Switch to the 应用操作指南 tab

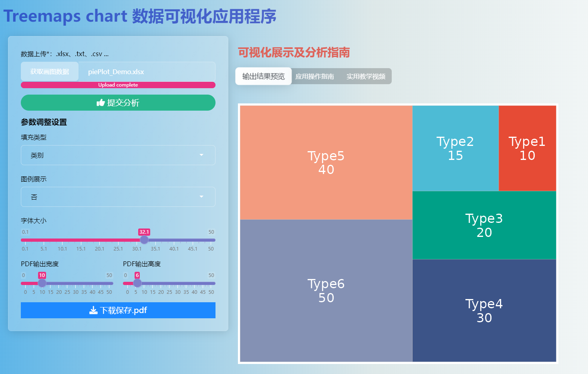pos(315,76)
